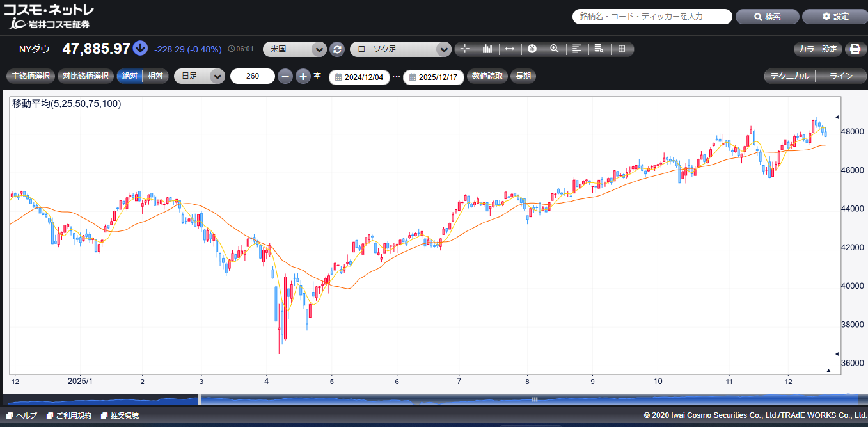Image resolution: width=868 pixels, height=427 pixels.
Task: Click the horizontal double-arrow icon
Action: click(510, 49)
